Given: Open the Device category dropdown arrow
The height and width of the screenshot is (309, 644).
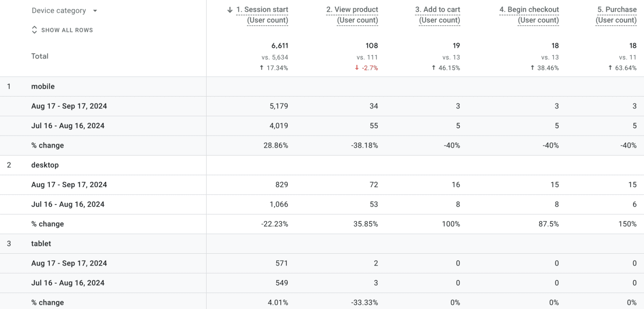Looking at the screenshot, I should point(95,11).
